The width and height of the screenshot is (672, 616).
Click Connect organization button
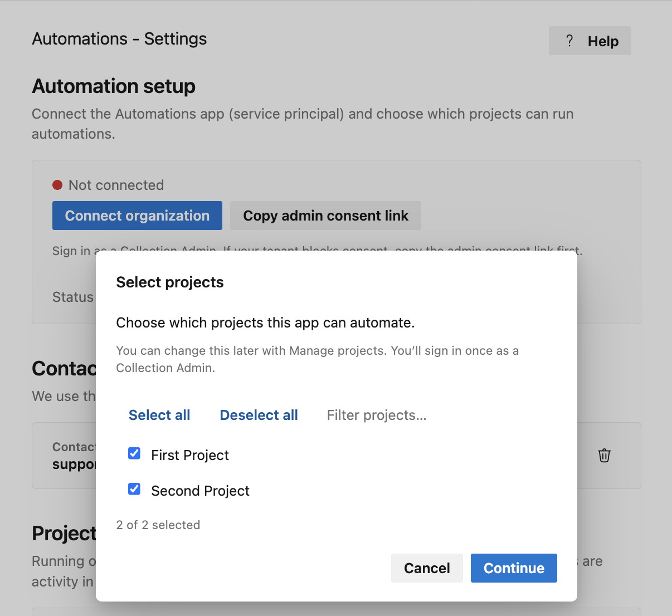pyautogui.click(x=137, y=216)
